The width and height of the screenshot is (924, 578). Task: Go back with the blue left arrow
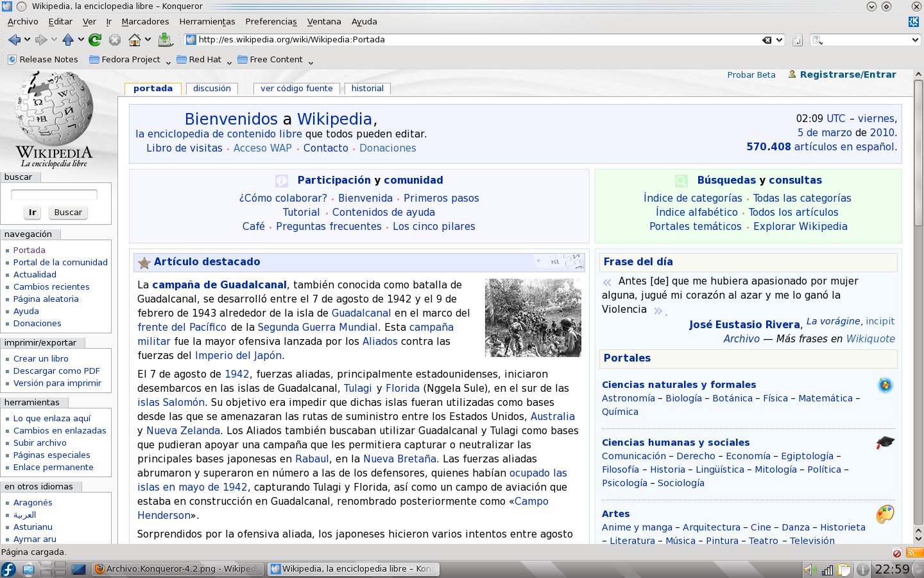click(14, 40)
